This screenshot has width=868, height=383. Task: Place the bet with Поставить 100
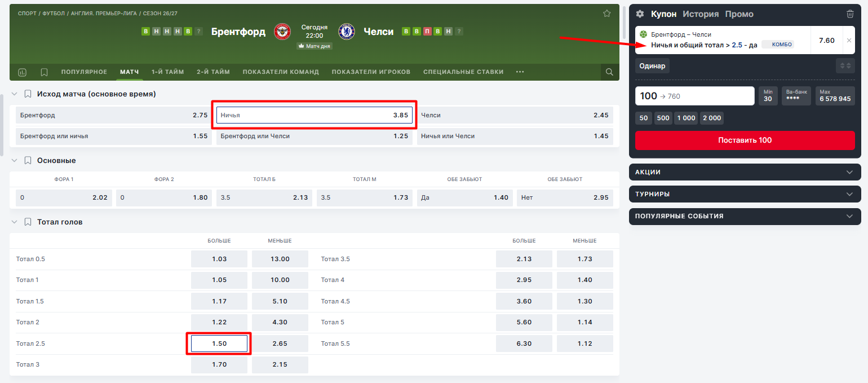tap(745, 140)
